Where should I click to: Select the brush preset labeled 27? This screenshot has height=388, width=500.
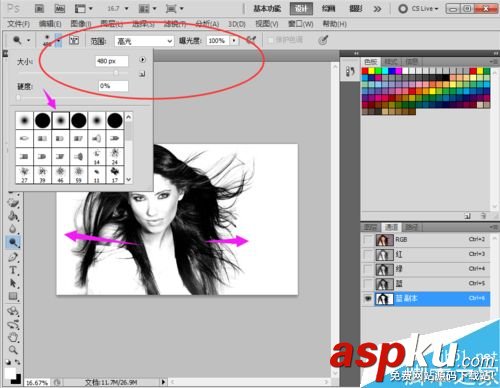tap(24, 174)
